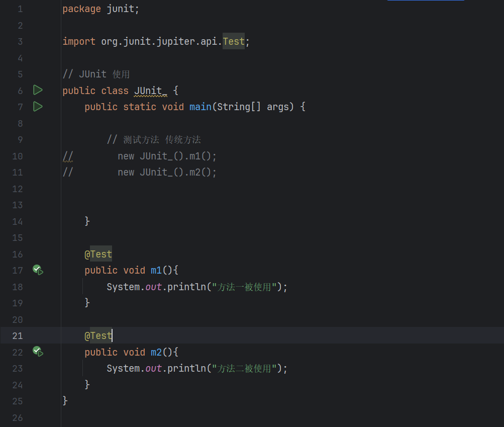The image size is (504, 427).
Task: Click 'out' field on line 18
Action: tap(153, 287)
